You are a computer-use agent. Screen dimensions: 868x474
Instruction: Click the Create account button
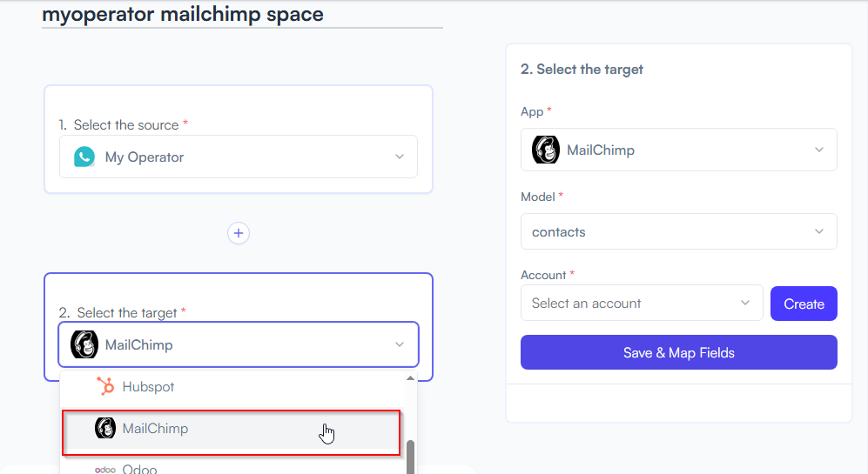pyautogui.click(x=804, y=304)
